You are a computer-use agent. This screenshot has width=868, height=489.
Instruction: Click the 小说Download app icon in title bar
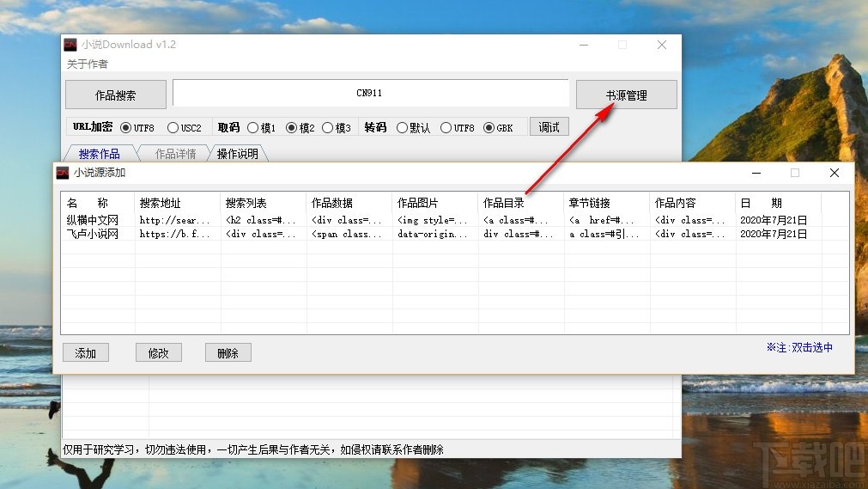point(70,45)
